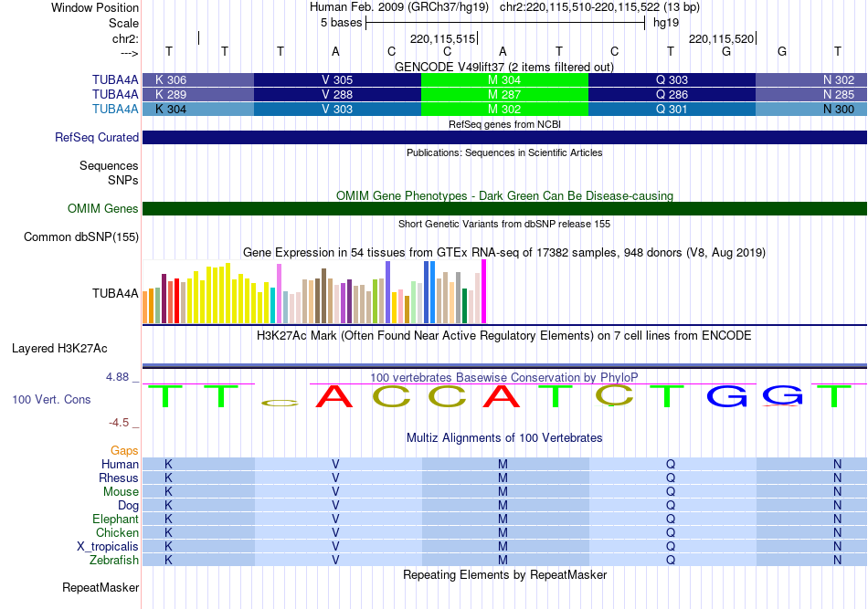Click the Elephant species label

point(115,519)
